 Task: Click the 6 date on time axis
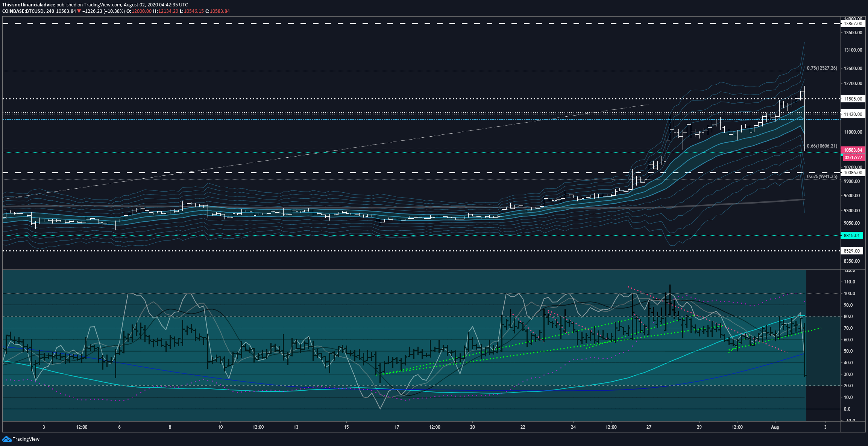coord(120,427)
